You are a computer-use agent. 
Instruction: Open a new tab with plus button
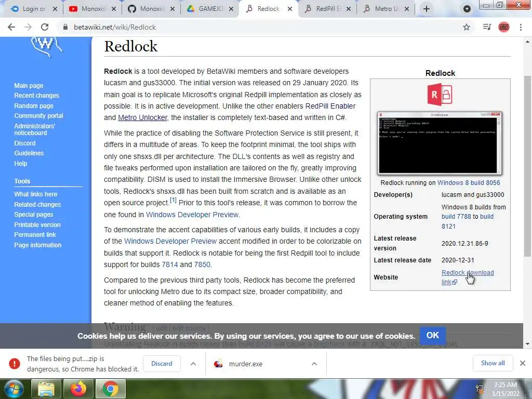tap(427, 9)
